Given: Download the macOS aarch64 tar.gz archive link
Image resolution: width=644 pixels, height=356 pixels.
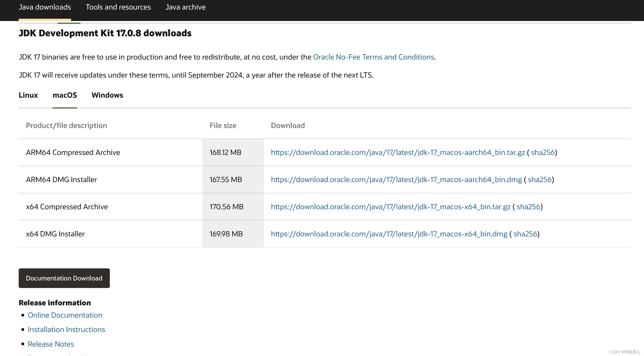Looking at the screenshot, I should pyautogui.click(x=398, y=152).
